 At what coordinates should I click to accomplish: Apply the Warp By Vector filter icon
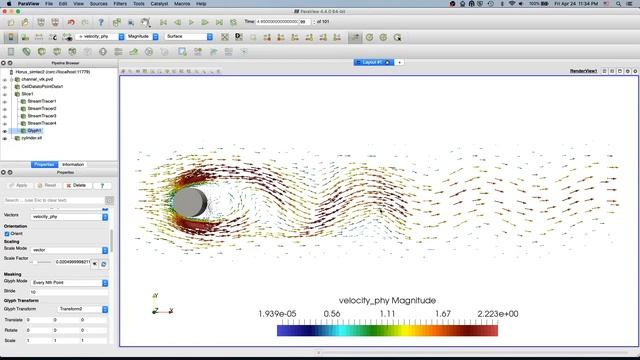[x=133, y=52]
